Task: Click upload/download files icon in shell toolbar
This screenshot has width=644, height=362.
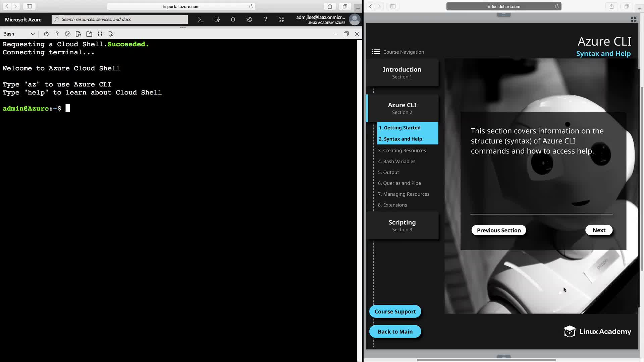Action: click(78, 34)
